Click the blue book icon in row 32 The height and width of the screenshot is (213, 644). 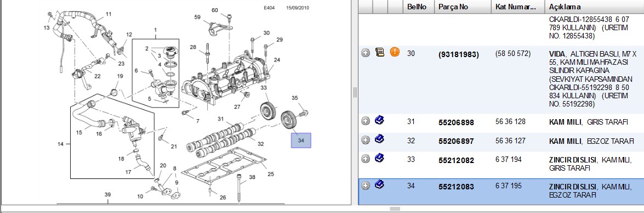point(380,139)
